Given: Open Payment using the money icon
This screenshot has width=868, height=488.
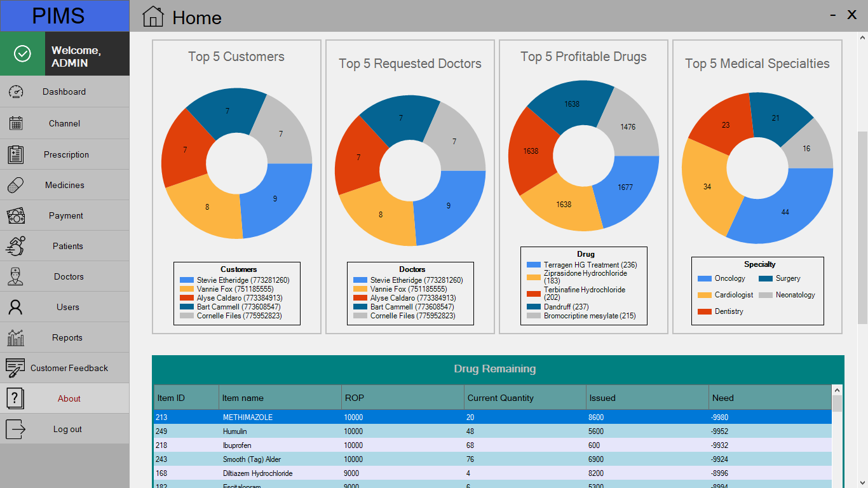Looking at the screenshot, I should point(16,215).
